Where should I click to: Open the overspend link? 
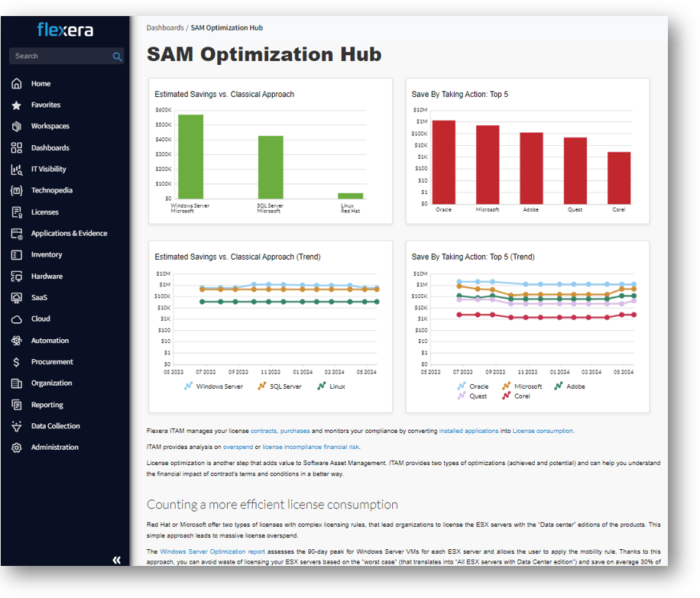(238, 447)
